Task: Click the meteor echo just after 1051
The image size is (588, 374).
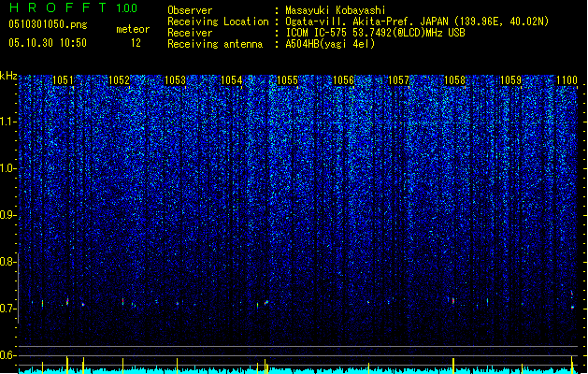Action: pos(67,301)
